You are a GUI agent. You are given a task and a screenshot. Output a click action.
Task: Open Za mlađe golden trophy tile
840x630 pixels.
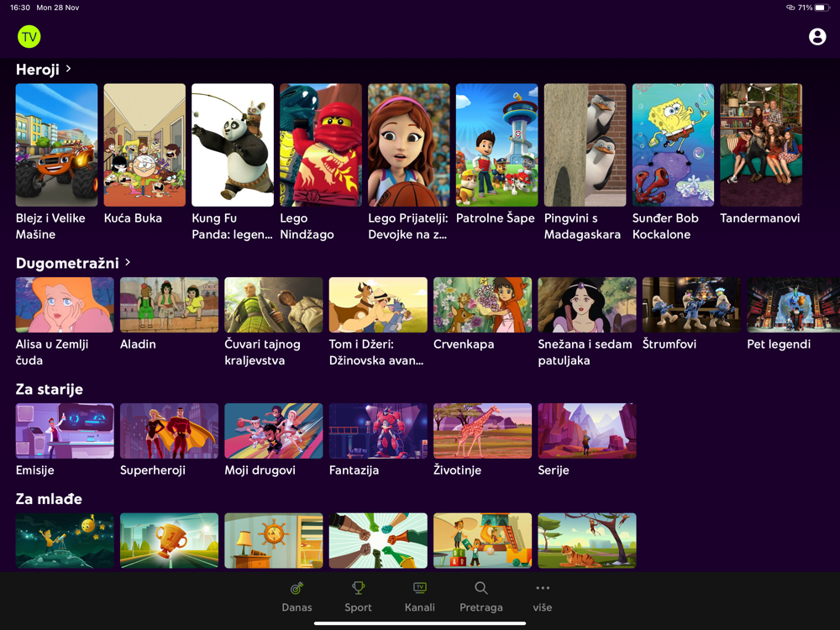coord(170,540)
